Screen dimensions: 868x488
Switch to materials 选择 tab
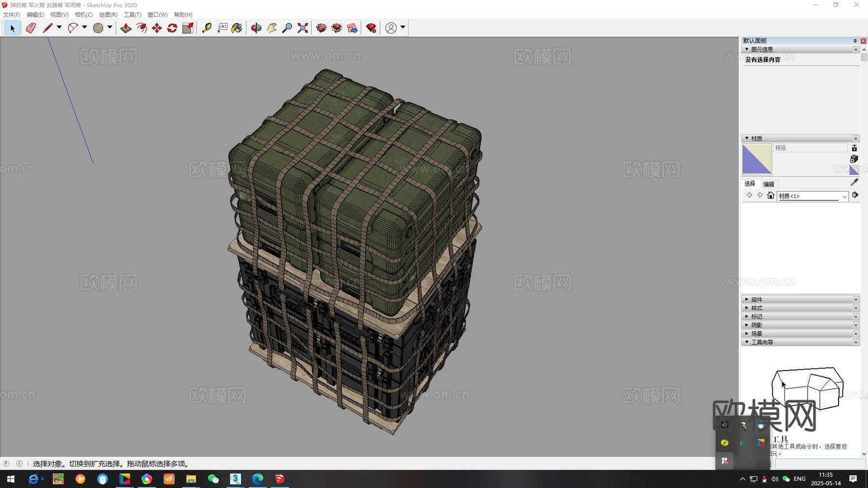(750, 184)
